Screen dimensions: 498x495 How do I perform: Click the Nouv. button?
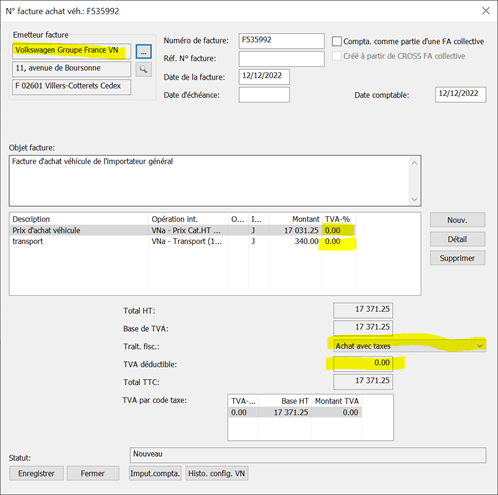pyautogui.click(x=457, y=220)
